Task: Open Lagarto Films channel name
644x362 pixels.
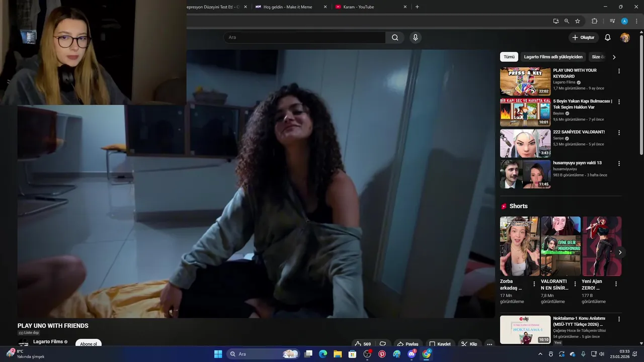Action: tap(48, 341)
